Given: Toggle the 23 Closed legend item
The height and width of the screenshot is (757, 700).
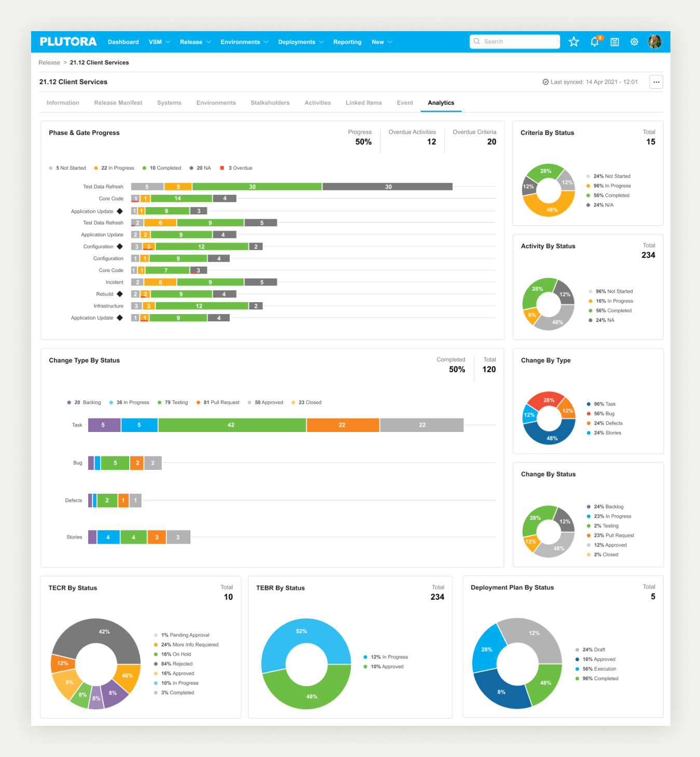Looking at the screenshot, I should pos(306,402).
